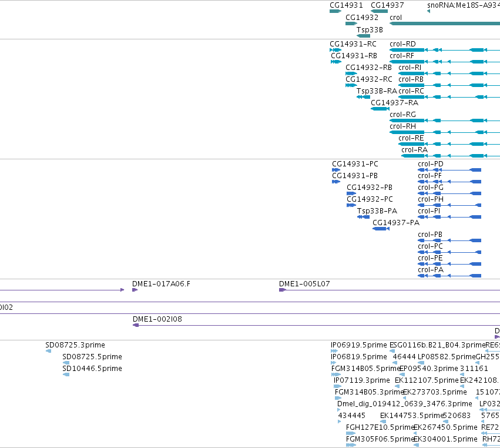
Task: Select the crol-PD protein label
Action: (431, 164)
